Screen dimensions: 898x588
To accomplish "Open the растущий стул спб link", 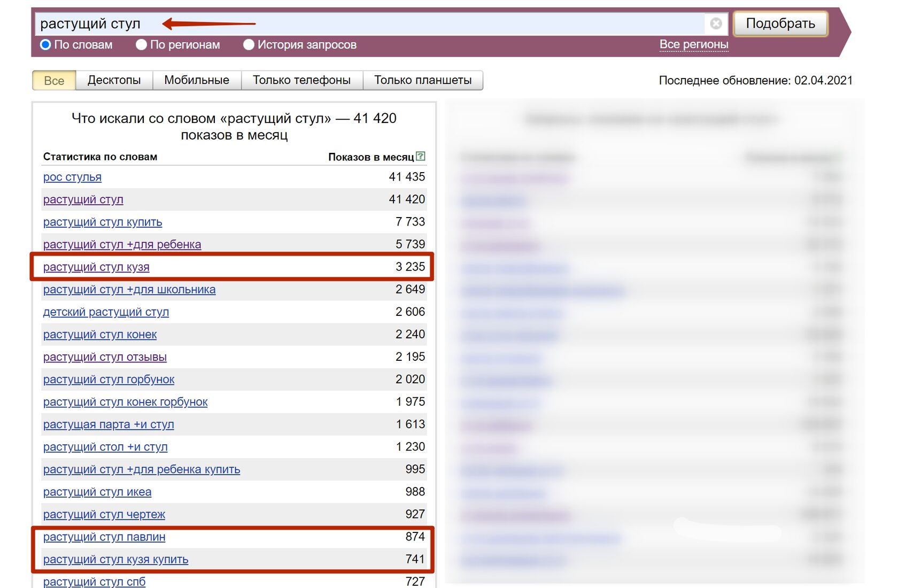I will pos(94,581).
